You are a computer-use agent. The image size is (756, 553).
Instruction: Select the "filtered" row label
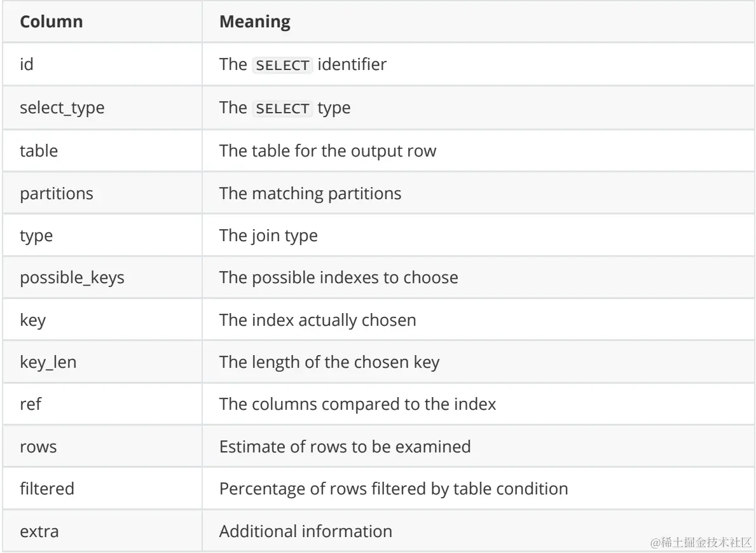click(x=48, y=489)
